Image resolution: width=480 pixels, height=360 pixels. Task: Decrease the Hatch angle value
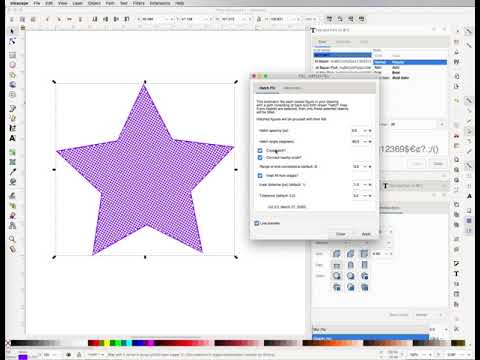click(x=365, y=142)
